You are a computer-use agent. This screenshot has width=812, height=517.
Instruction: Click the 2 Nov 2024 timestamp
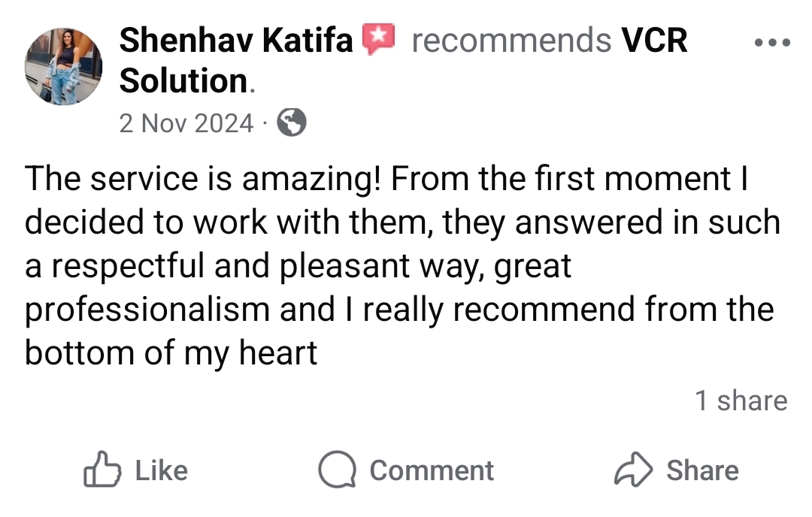186,122
